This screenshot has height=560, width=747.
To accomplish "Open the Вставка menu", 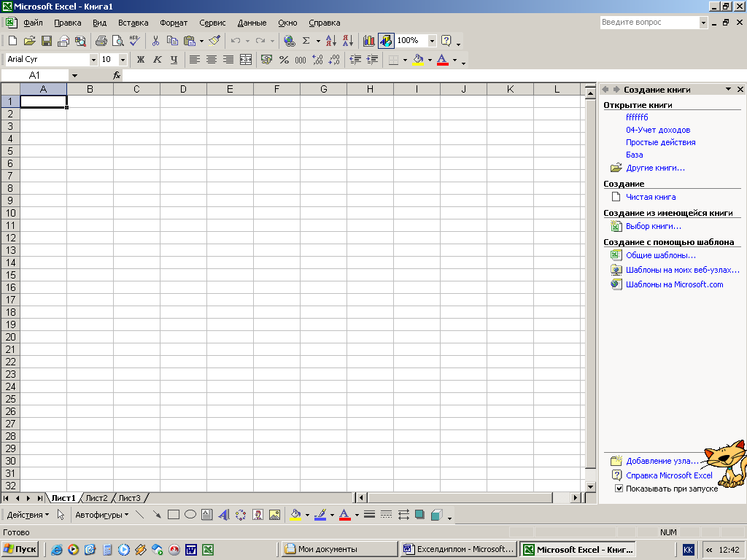I will pos(133,23).
